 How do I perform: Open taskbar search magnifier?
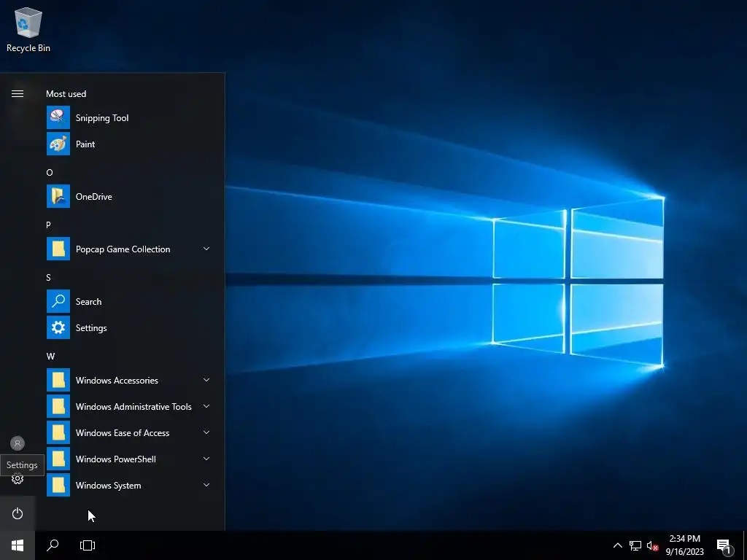[x=53, y=545]
